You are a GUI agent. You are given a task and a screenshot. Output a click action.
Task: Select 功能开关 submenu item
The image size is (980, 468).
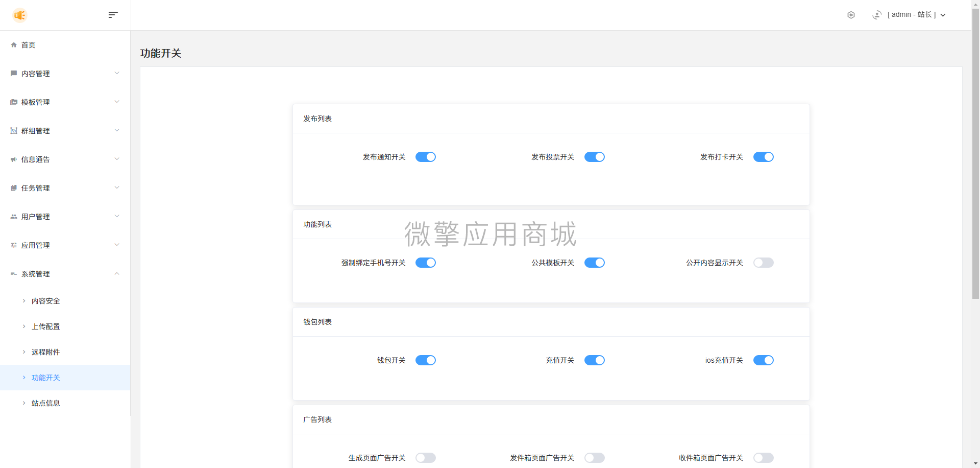click(x=65, y=378)
